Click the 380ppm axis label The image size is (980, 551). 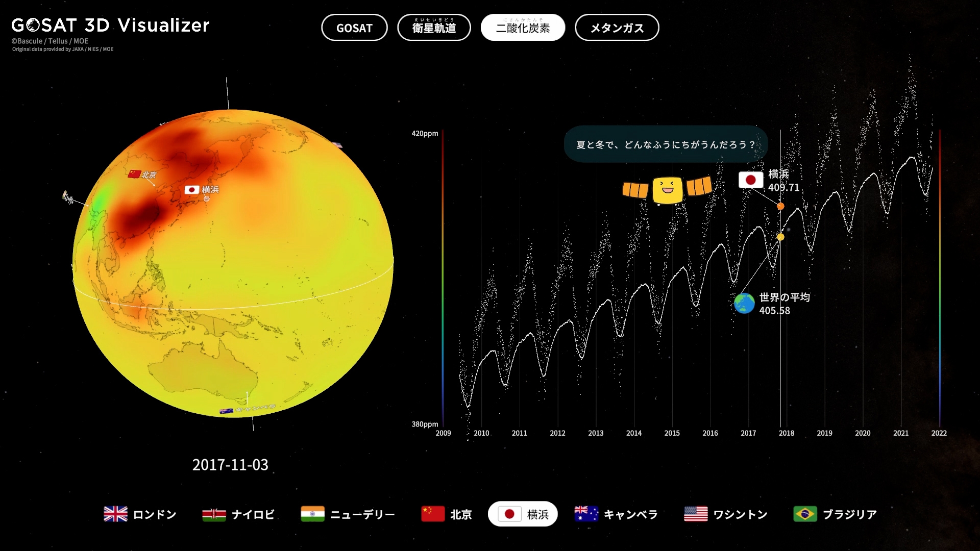point(425,424)
